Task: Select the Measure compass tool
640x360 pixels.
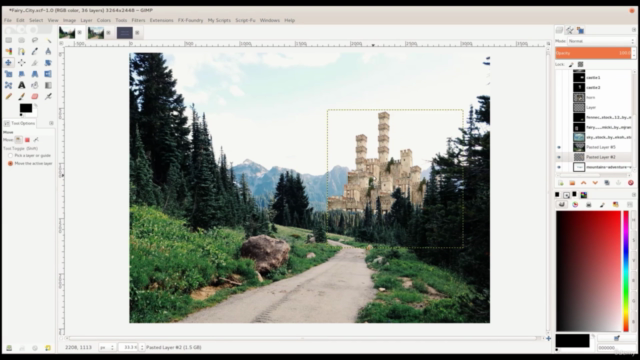Action: (x=48, y=51)
